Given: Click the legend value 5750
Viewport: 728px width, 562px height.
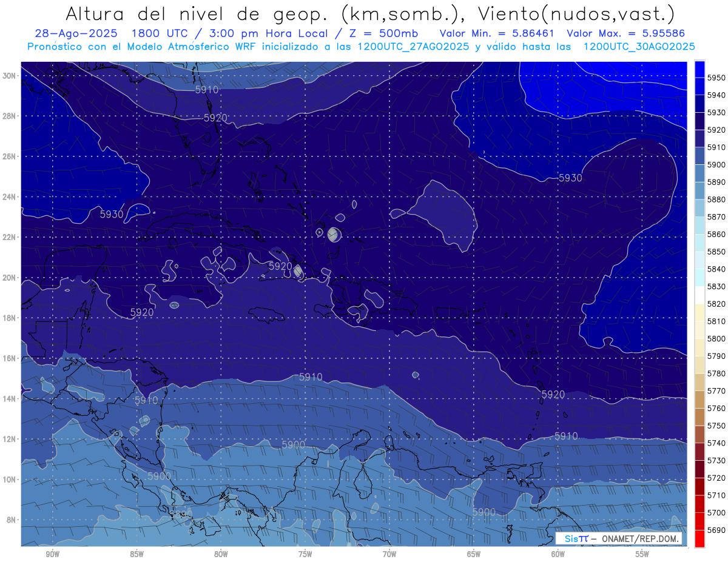Looking at the screenshot, I should (x=716, y=426).
